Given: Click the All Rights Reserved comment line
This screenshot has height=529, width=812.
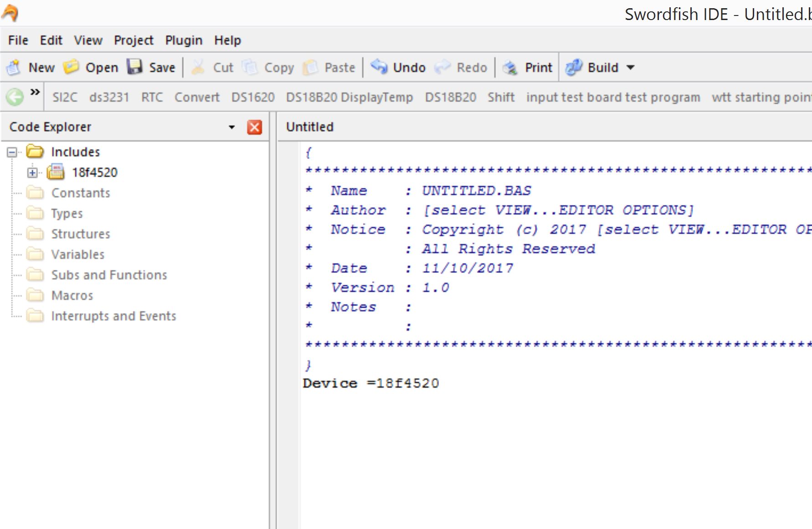Looking at the screenshot, I should tap(509, 249).
